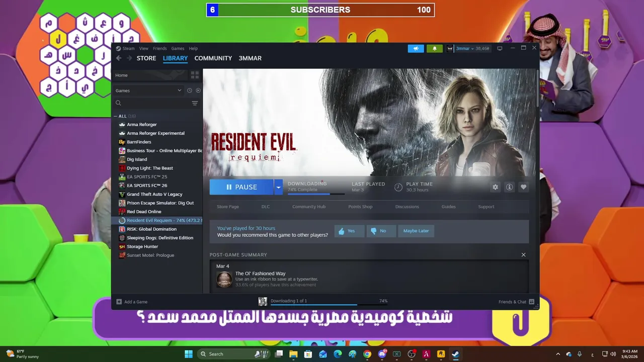Open the Friends & Chat grid icon
The height and width of the screenshot is (362, 644).
(531, 302)
